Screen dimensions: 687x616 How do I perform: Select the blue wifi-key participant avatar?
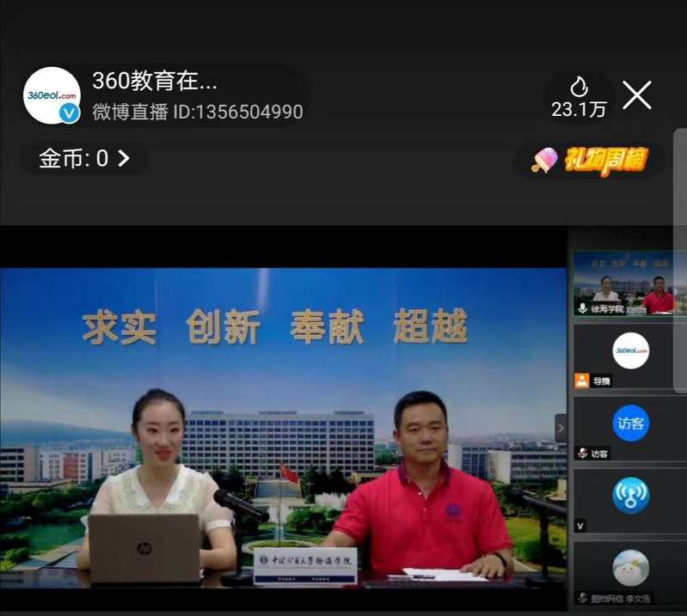(630, 495)
